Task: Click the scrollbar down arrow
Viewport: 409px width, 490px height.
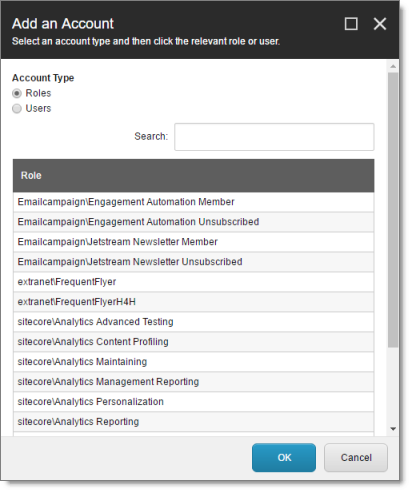Action: [x=393, y=429]
